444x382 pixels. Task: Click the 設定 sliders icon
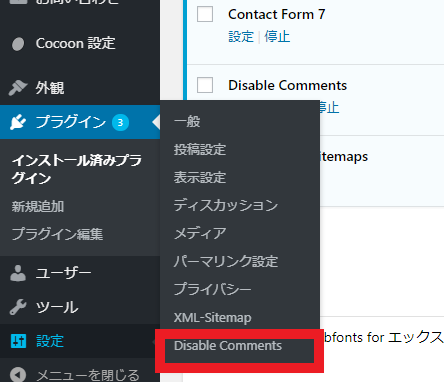click(x=18, y=341)
